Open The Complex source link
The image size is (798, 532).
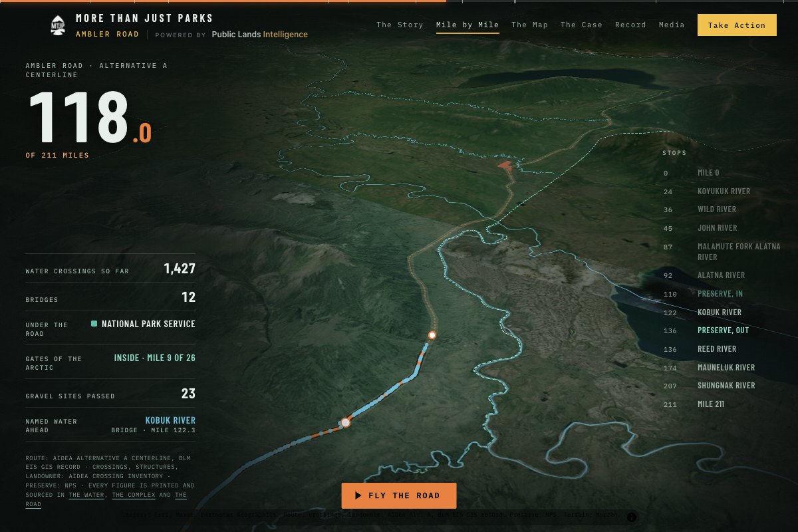point(134,495)
